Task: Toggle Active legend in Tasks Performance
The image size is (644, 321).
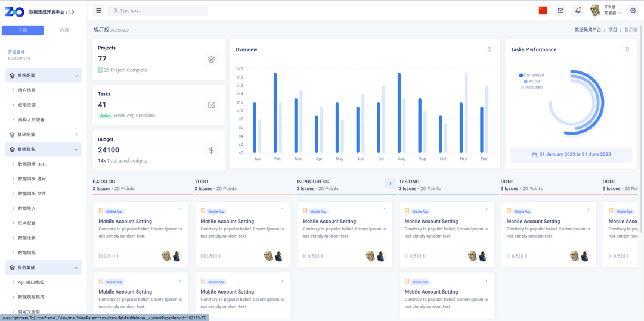Action: pyautogui.click(x=531, y=81)
